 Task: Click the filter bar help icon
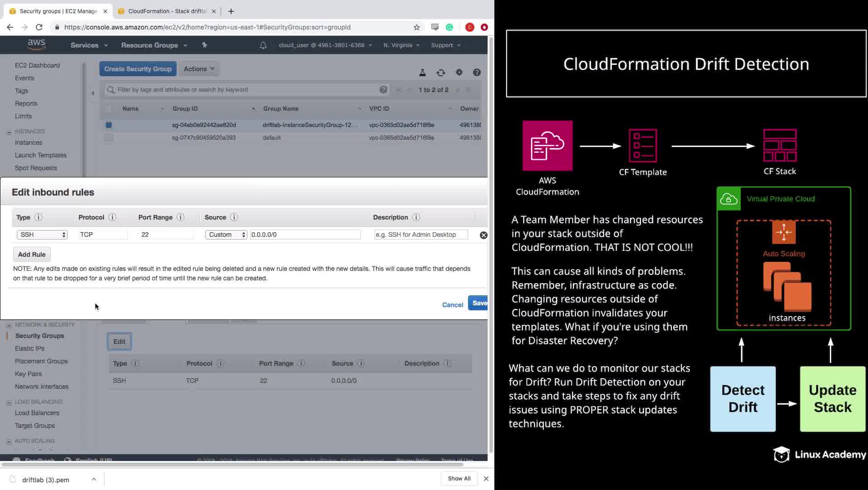(383, 90)
